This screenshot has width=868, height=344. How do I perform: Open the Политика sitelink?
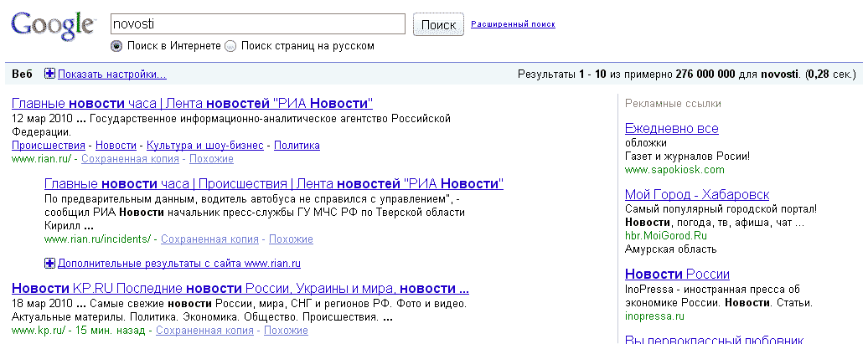tap(297, 146)
